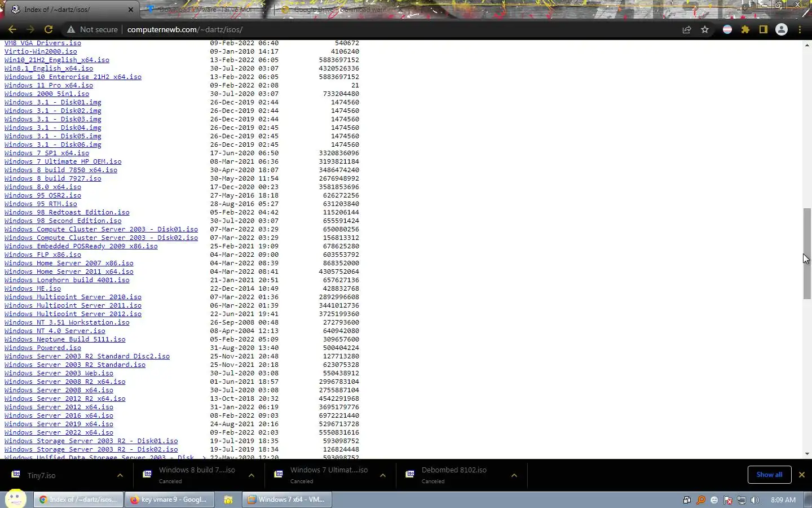The width and height of the screenshot is (812, 508).
Task: Click the Not secure warning icon
Action: pyautogui.click(x=71, y=29)
